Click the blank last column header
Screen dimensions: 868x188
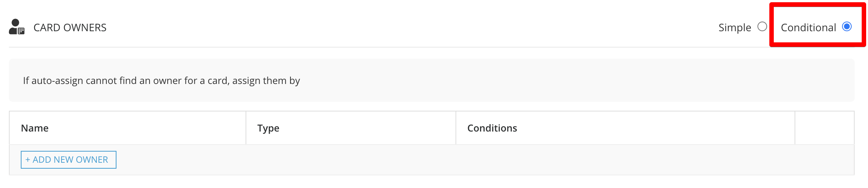825,128
